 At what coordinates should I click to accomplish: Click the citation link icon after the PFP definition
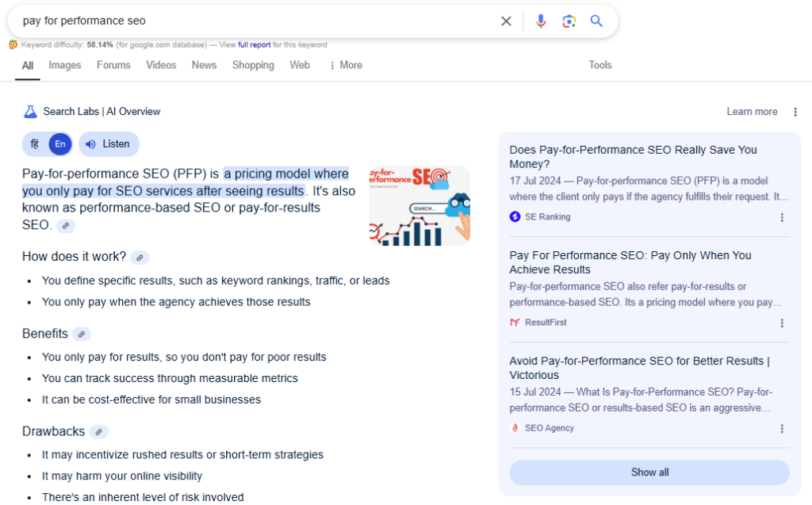click(x=65, y=225)
